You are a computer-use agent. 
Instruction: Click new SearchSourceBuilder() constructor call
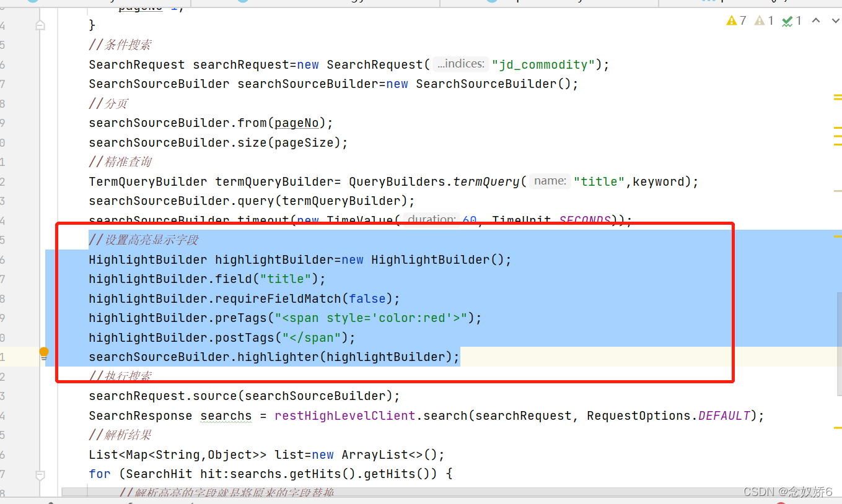point(483,84)
